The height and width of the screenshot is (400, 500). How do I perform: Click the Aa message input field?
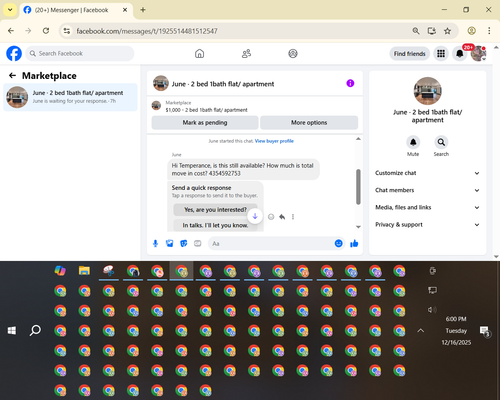[272, 244]
